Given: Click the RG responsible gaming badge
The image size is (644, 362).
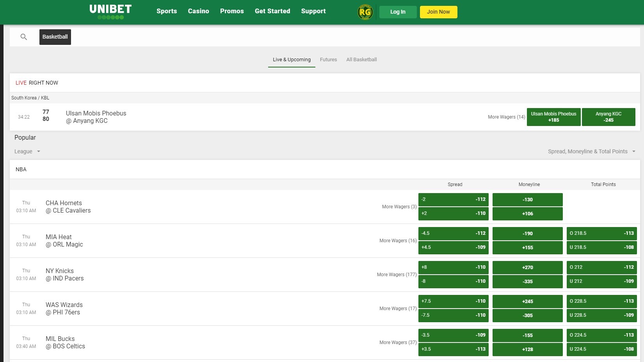Looking at the screenshot, I should click(365, 12).
